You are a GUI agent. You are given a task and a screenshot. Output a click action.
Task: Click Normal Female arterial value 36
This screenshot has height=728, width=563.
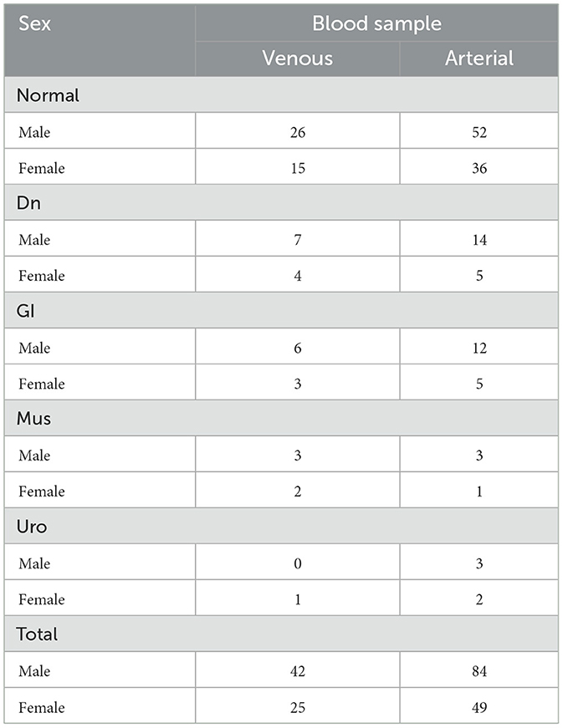[479, 168]
